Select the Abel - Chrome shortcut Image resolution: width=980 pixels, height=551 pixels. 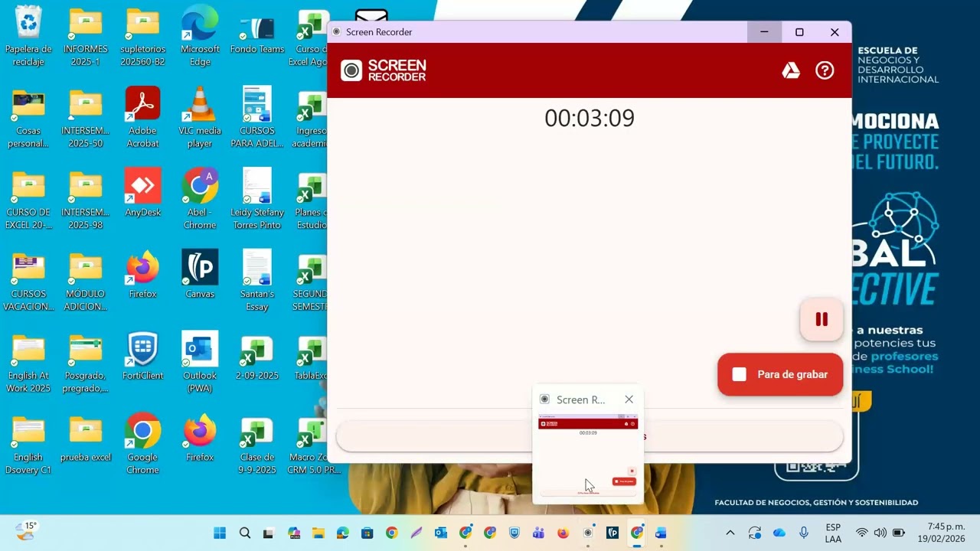200,200
